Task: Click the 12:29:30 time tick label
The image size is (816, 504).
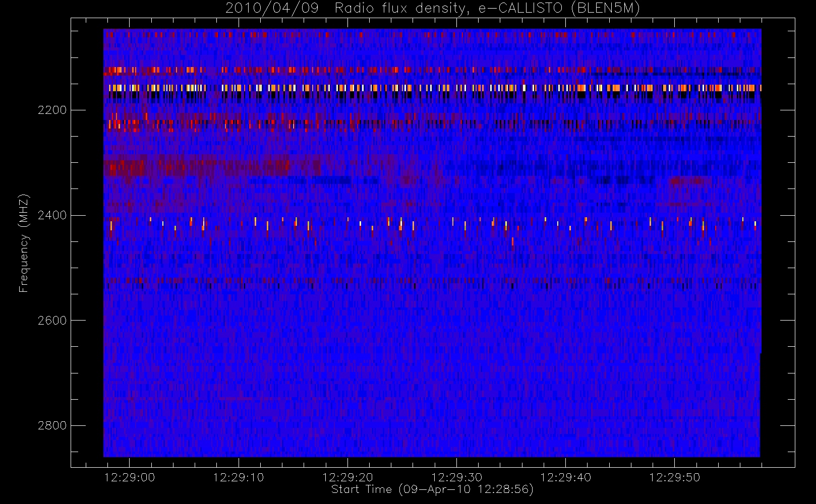Action: pos(456,477)
